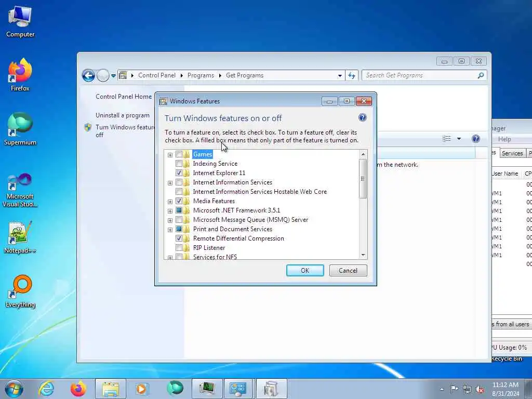Switch to Task Manager taskbar button
The width and height of the screenshot is (532, 399).
(x=207, y=389)
